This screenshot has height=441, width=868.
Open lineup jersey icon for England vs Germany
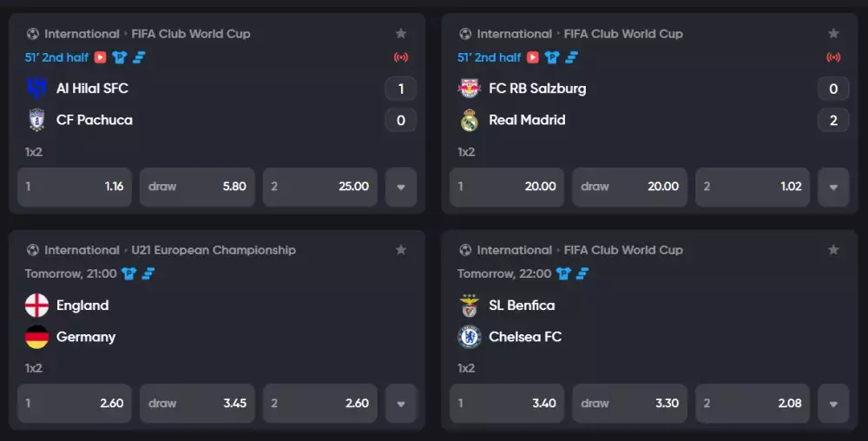(x=128, y=274)
